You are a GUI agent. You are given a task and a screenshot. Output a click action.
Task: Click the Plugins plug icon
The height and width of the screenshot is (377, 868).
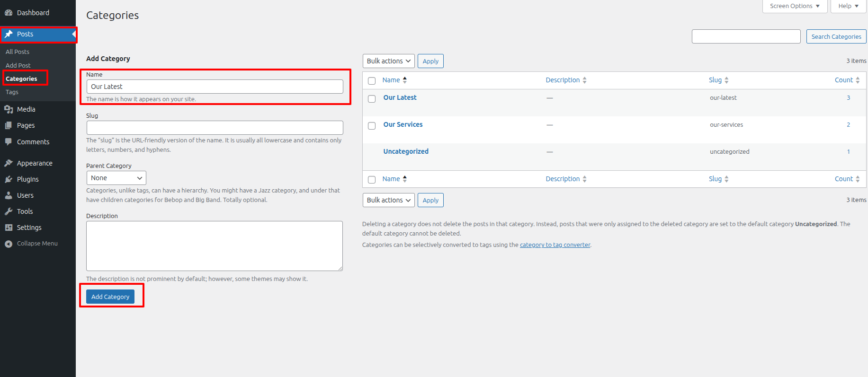click(9, 179)
